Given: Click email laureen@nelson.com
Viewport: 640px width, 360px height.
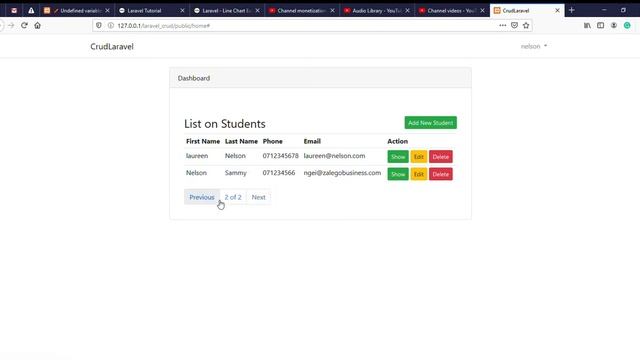Looking at the screenshot, I should click(x=334, y=156).
